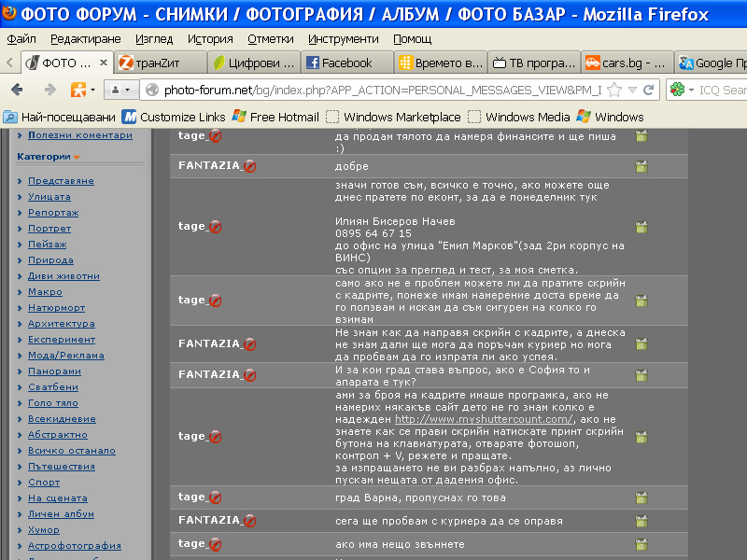Click the red blocked icon next to the last tage
Image resolution: width=747 pixels, height=560 pixels.
click(215, 544)
